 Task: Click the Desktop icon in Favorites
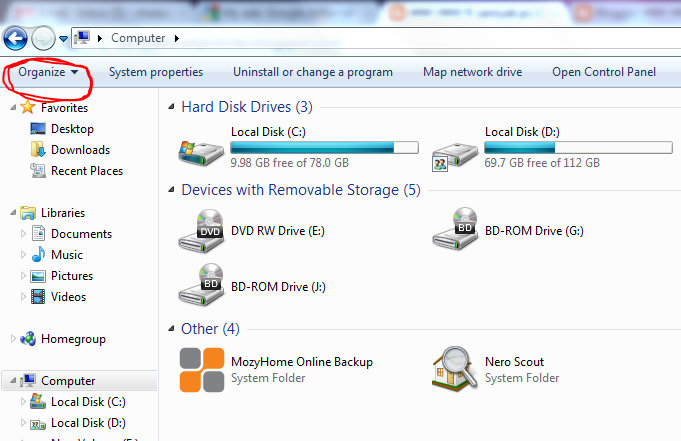(38, 129)
